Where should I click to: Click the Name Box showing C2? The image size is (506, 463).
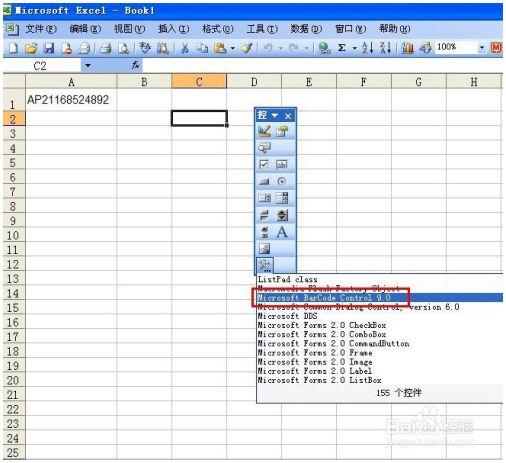42,66
